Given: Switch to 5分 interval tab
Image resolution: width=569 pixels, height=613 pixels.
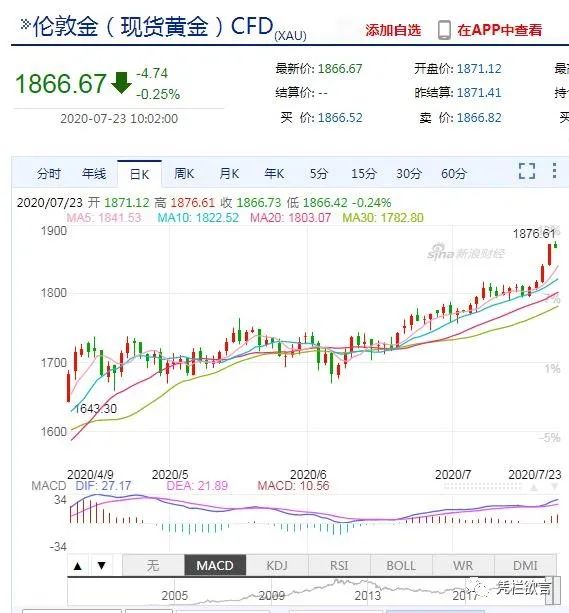Looking at the screenshot, I should pos(319,174).
